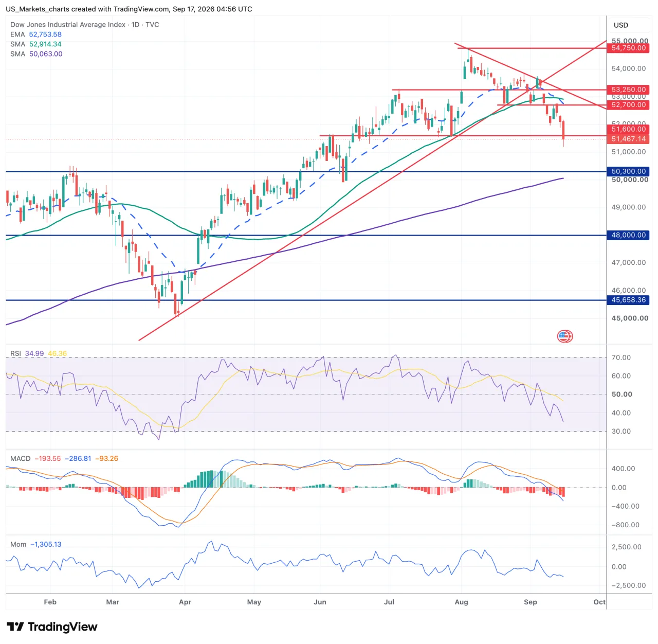Click the Aug label on the time axis
The height and width of the screenshot is (644, 658).
coord(462,602)
